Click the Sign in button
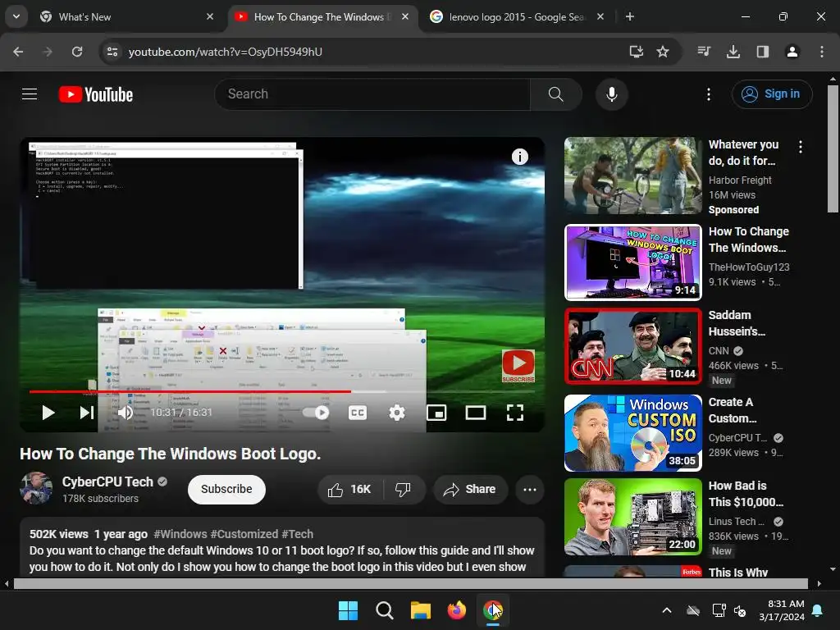The image size is (840, 630). (x=771, y=94)
